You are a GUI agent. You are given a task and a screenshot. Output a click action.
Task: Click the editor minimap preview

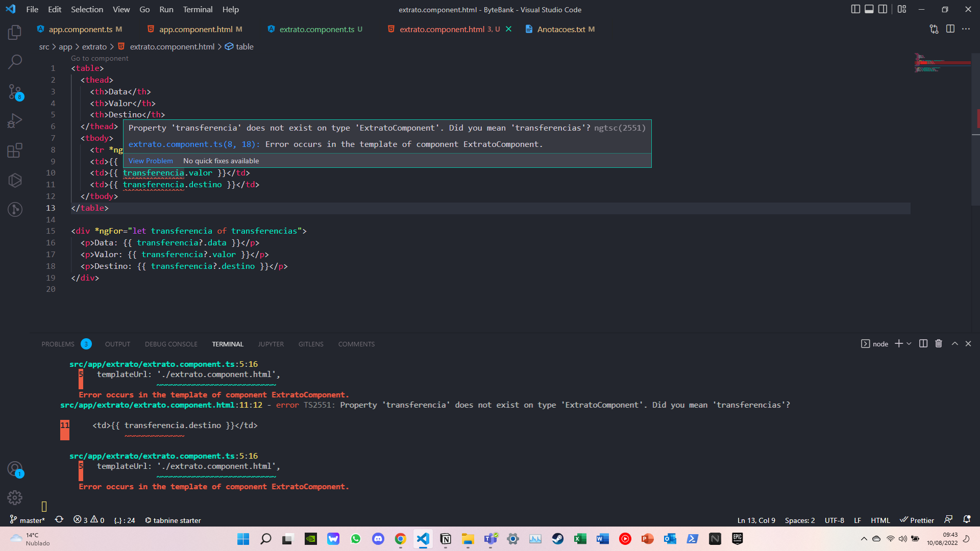[942, 63]
